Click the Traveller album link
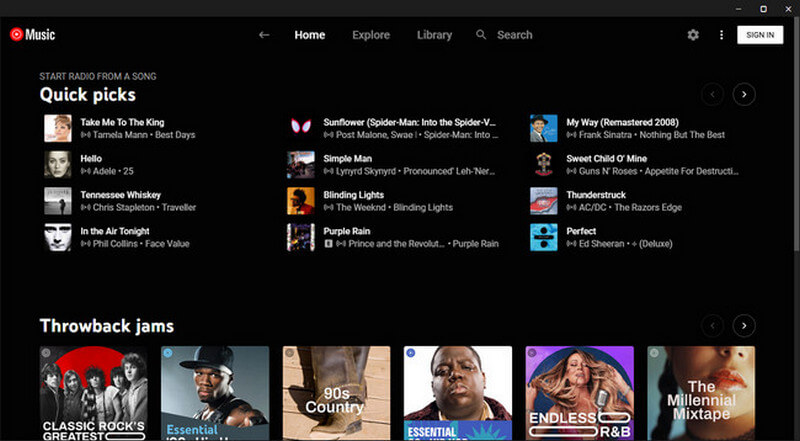This screenshot has height=441, width=800. tap(179, 208)
